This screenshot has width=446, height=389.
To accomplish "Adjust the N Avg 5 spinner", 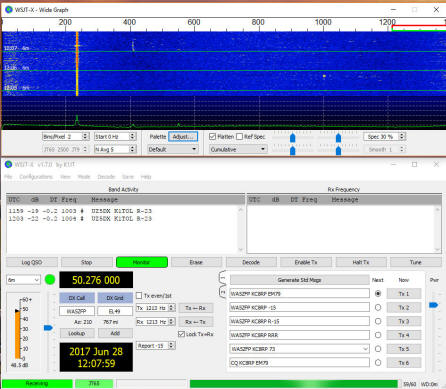I will pos(132,149).
